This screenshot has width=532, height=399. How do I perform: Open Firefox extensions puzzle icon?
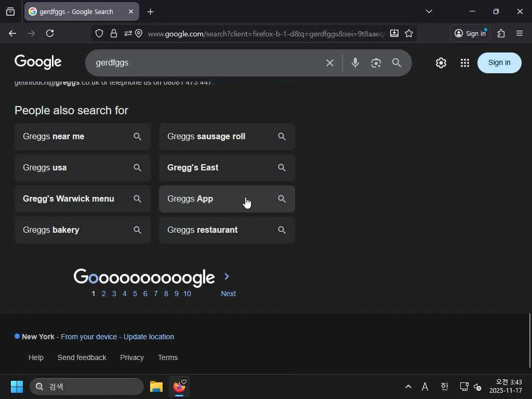501,33
